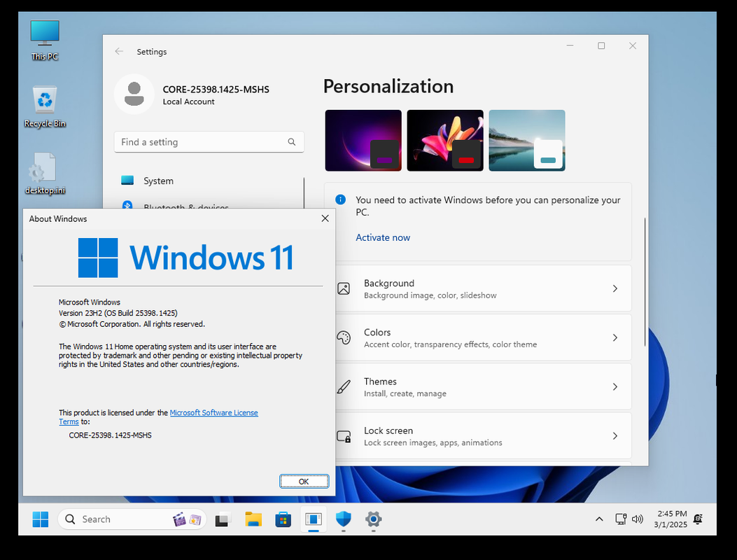The image size is (737, 560).
Task: Click the Settings gear on taskbar
Action: click(x=373, y=519)
